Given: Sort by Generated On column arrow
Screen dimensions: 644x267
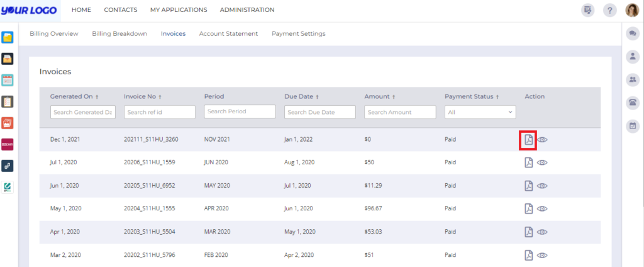Looking at the screenshot, I should [x=97, y=97].
